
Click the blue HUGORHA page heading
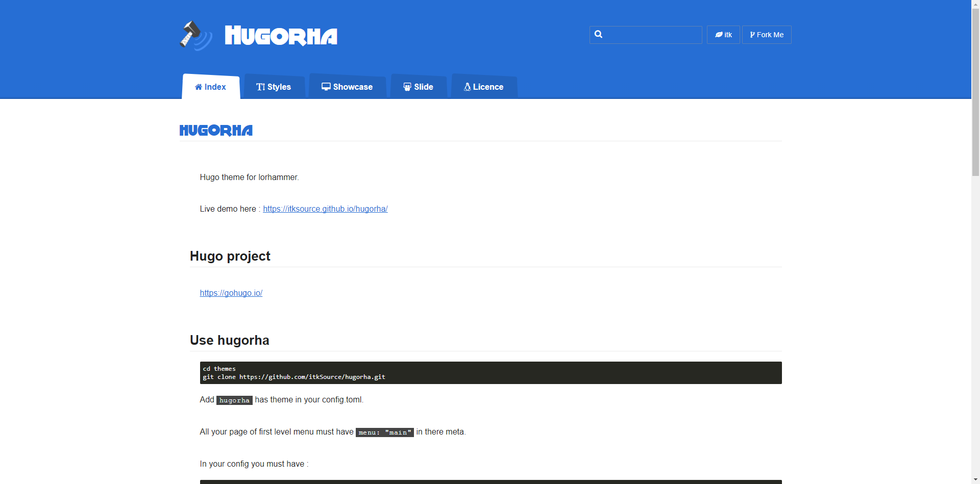point(216,131)
